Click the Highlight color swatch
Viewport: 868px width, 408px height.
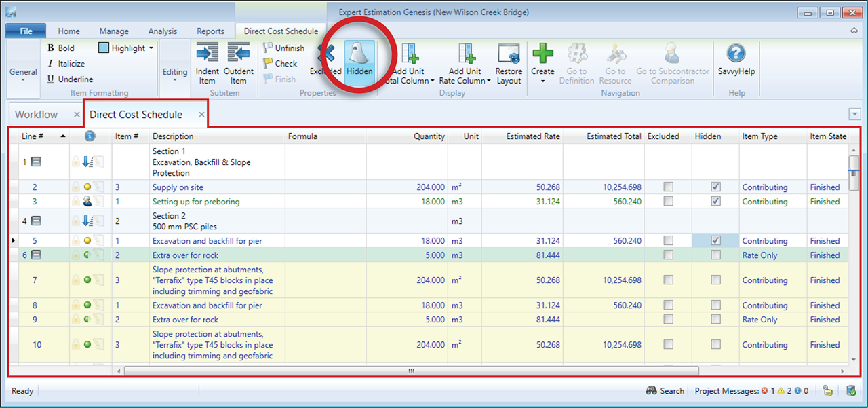coord(103,48)
